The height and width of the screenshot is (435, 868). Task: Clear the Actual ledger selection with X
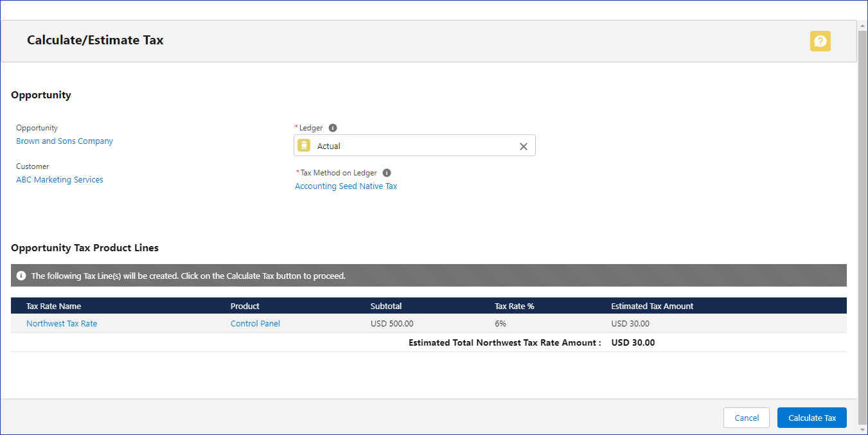tap(523, 146)
